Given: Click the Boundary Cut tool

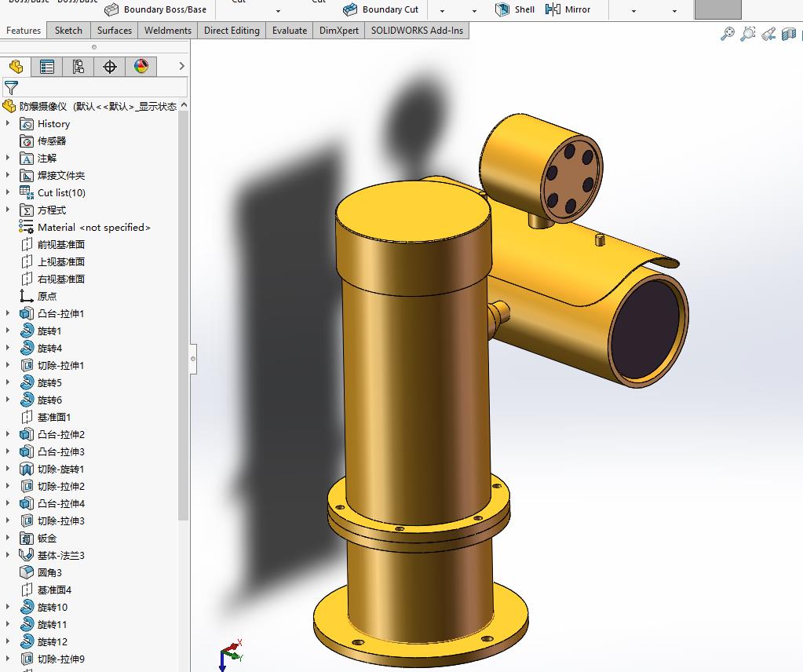Looking at the screenshot, I should pyautogui.click(x=381, y=9).
